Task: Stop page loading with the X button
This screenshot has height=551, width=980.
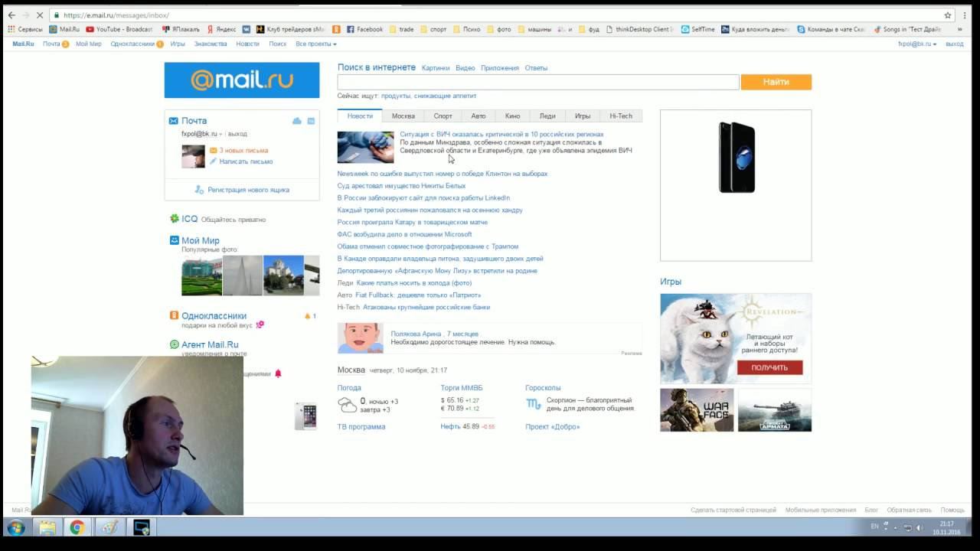Action: click(x=40, y=15)
